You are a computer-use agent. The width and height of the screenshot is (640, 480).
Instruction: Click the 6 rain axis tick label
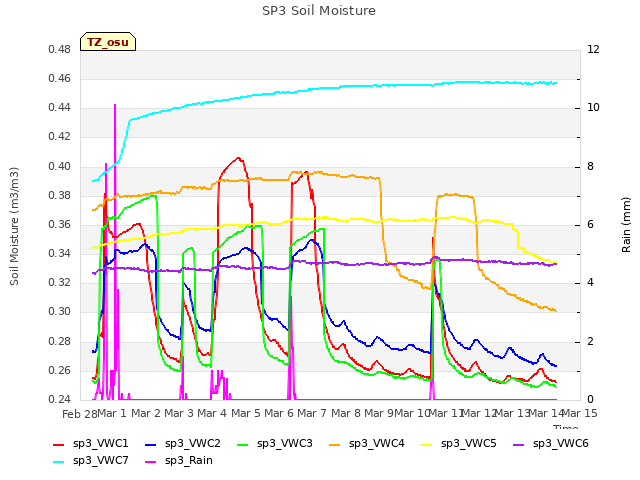(x=590, y=224)
